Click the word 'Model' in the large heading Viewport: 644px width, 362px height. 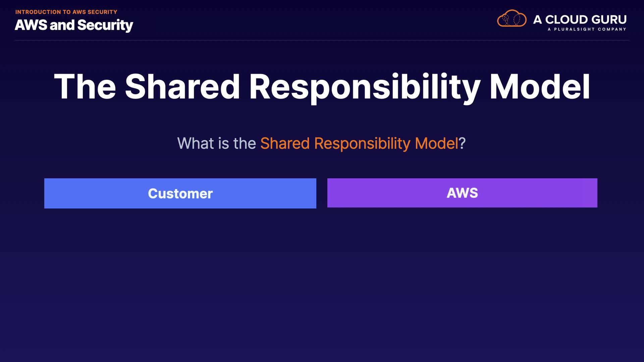tap(539, 87)
